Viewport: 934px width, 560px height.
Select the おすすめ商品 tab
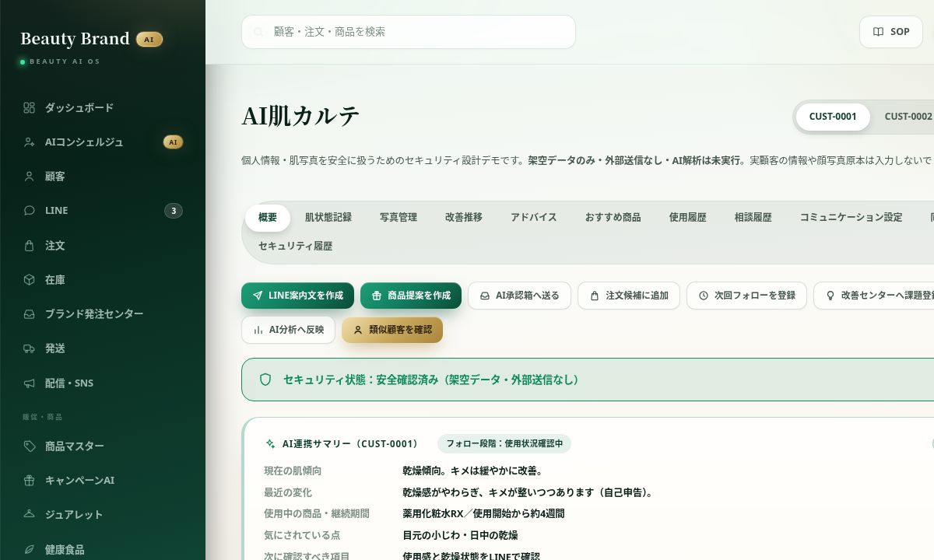(613, 218)
